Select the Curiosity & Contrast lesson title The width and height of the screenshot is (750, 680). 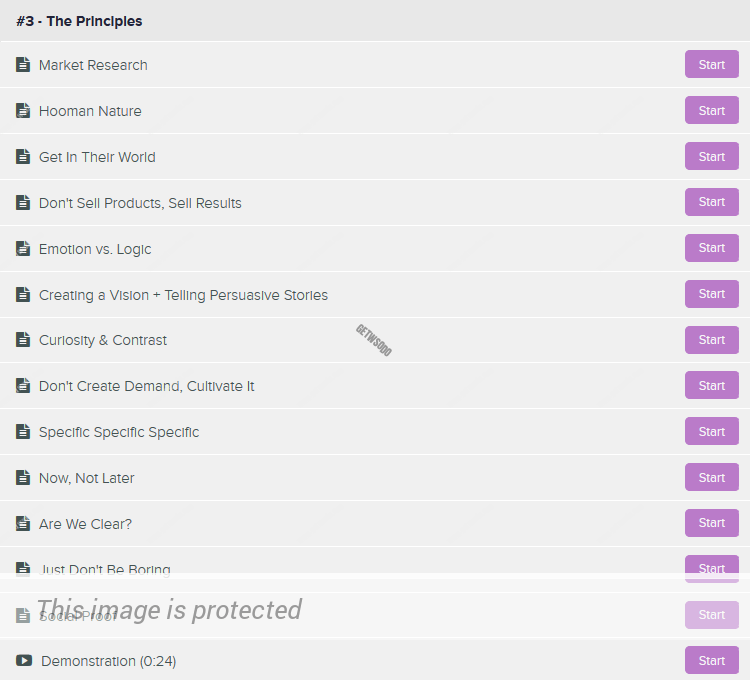(103, 340)
